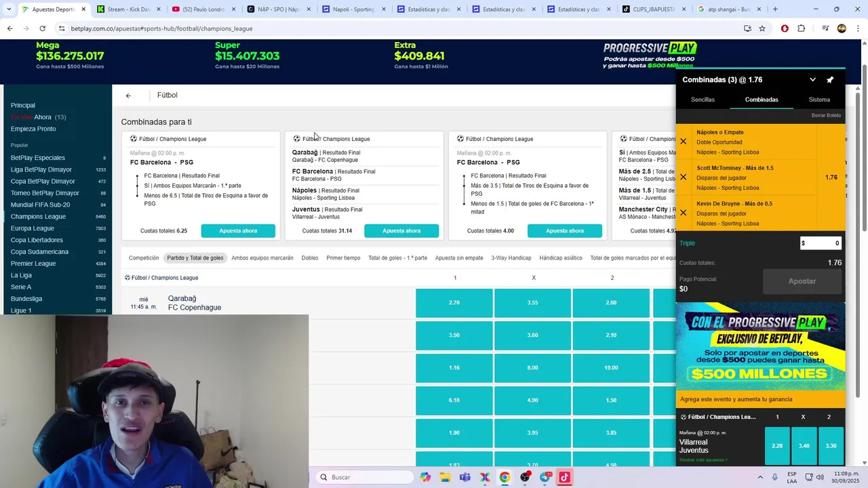The width and height of the screenshot is (868, 488).
Task: Switch to Sistema tab in bet slip
Action: pyautogui.click(x=819, y=100)
